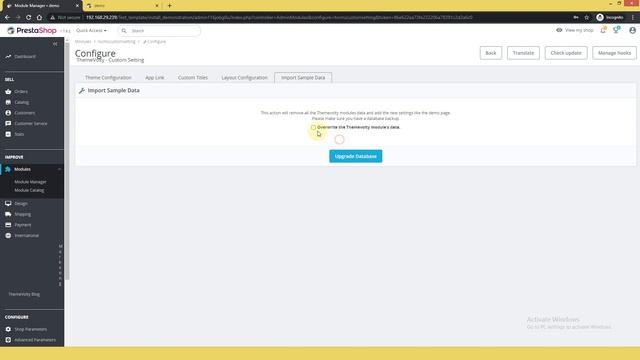Click the Design monitor icon

pyautogui.click(x=8, y=203)
